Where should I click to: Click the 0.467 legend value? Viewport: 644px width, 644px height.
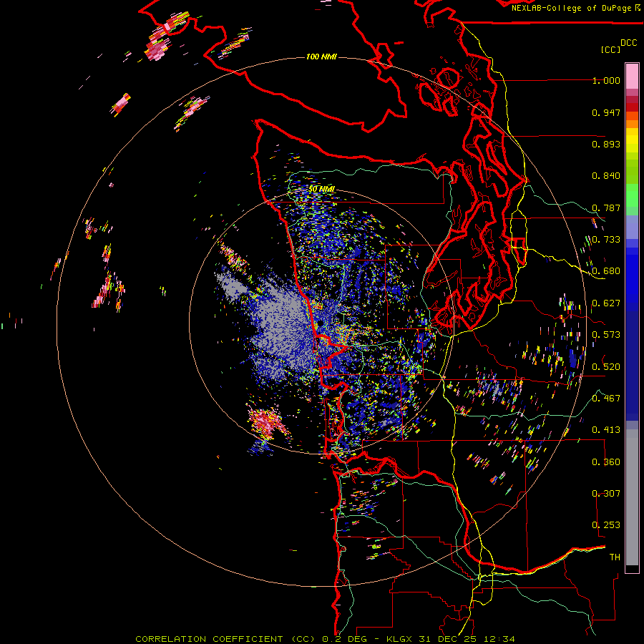click(606, 398)
